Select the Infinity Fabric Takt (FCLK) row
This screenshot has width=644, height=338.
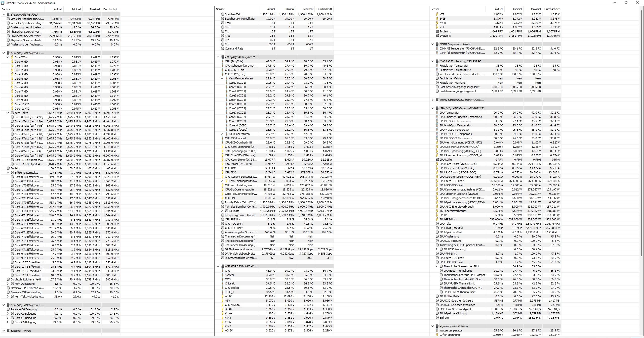click(240, 202)
